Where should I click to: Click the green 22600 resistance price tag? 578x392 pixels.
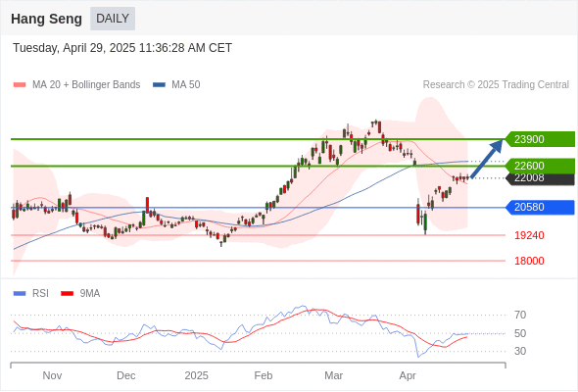point(540,166)
